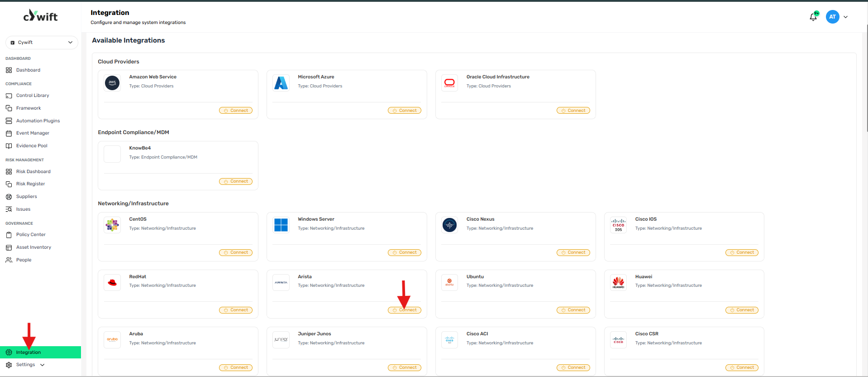Image resolution: width=868 pixels, height=377 pixels.
Task: Click the Dashboard grid icon
Action: (9, 70)
